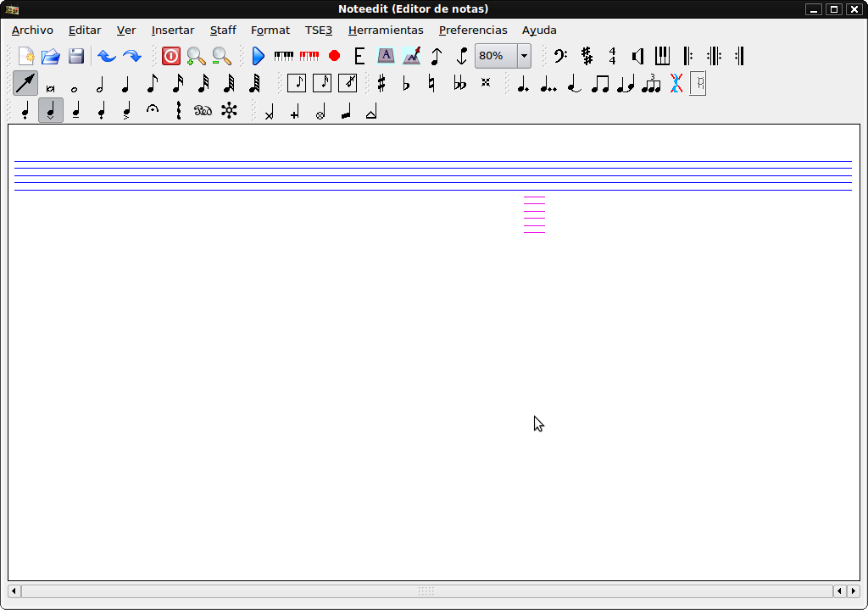Open the Insertar menu

[x=173, y=30]
